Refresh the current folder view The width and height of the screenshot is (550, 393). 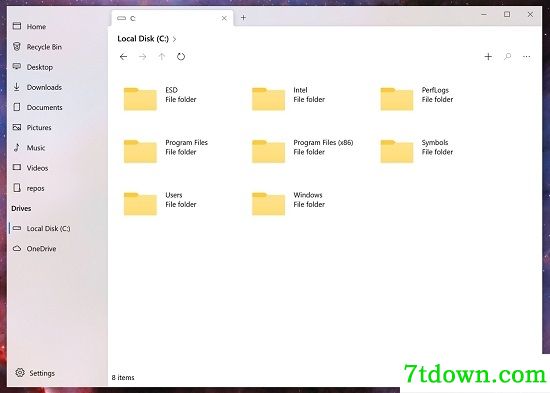point(181,56)
